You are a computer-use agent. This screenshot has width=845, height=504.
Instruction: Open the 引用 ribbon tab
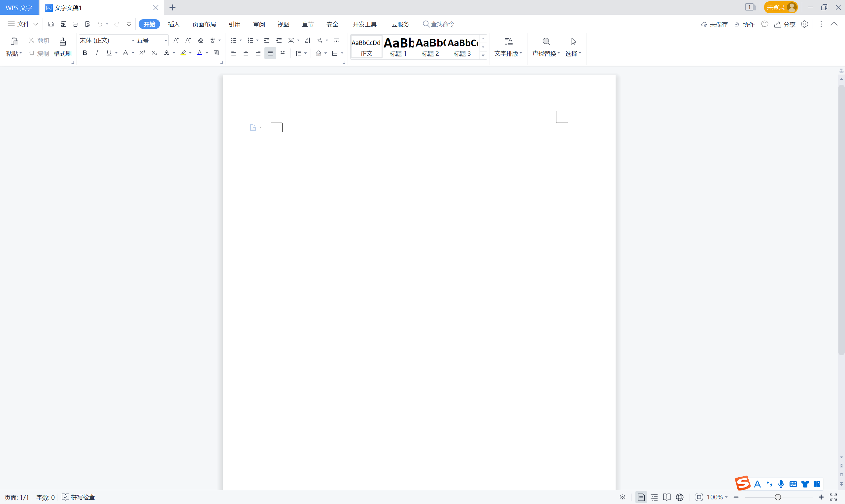coord(234,24)
